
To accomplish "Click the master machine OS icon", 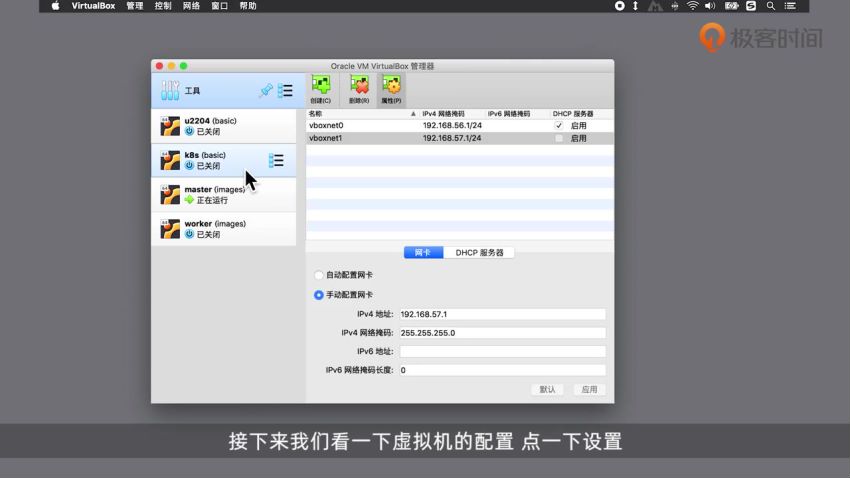I will [x=170, y=195].
